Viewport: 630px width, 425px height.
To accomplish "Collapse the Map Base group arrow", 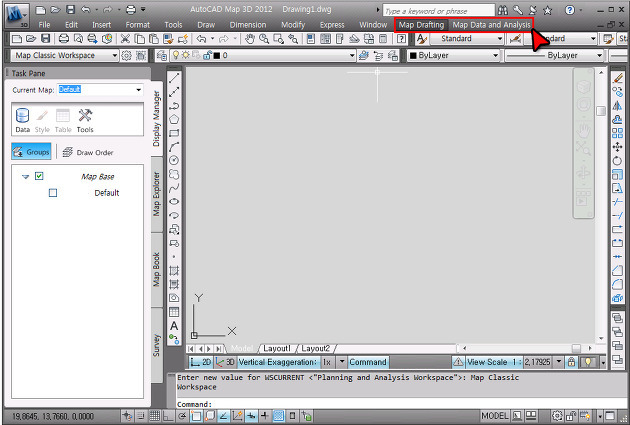I will click(x=25, y=176).
